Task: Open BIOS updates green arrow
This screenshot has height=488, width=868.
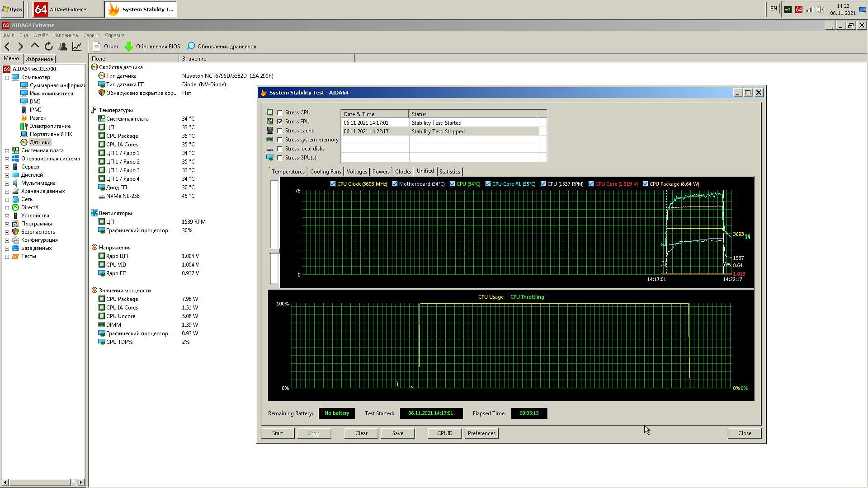Action: coord(129,47)
